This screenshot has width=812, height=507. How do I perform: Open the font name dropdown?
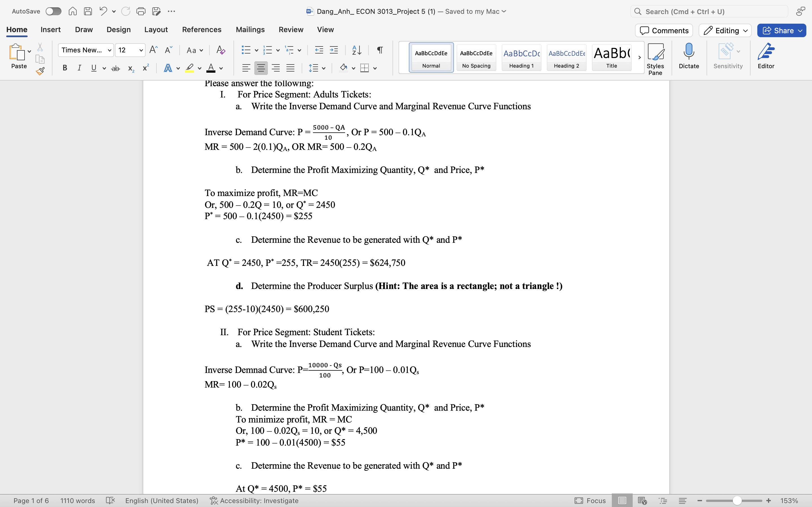pyautogui.click(x=86, y=50)
